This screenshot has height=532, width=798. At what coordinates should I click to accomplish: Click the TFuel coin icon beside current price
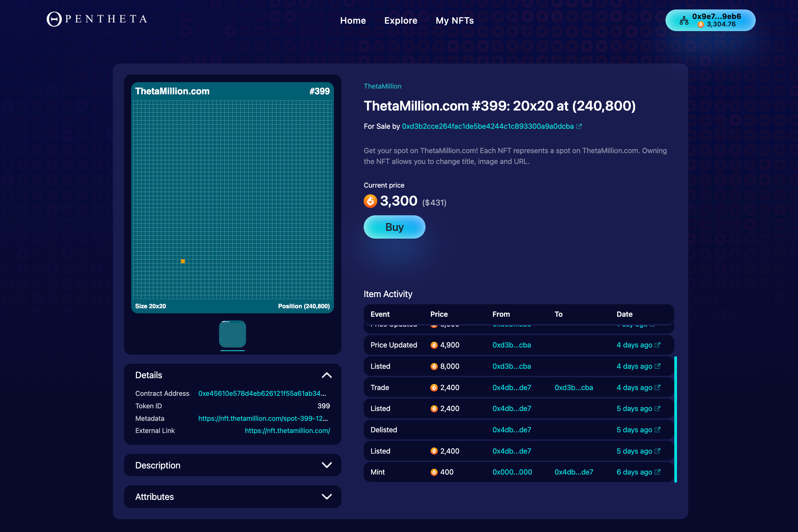[x=370, y=201]
